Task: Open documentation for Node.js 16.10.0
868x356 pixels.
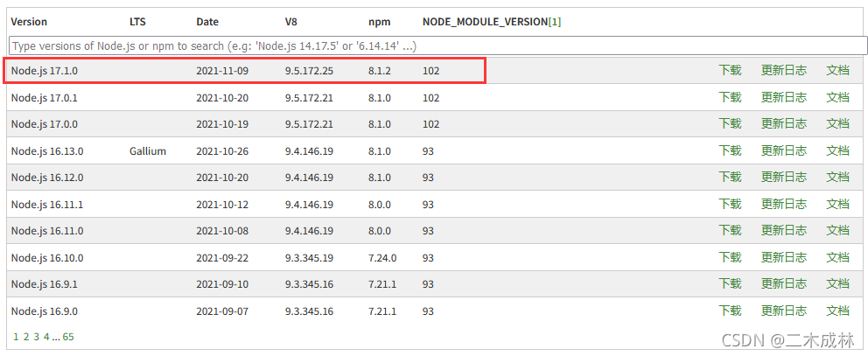Action: tap(837, 257)
